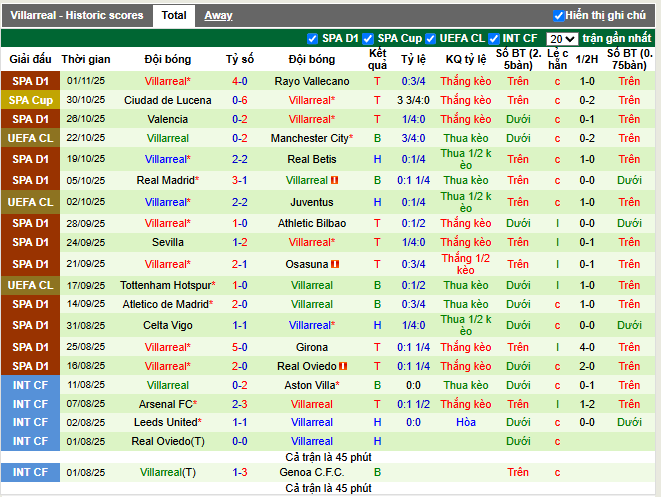Screen dimensions: 661x497
Task: Select SPA Cup league label on 30/10/25 row
Action: (x=30, y=100)
